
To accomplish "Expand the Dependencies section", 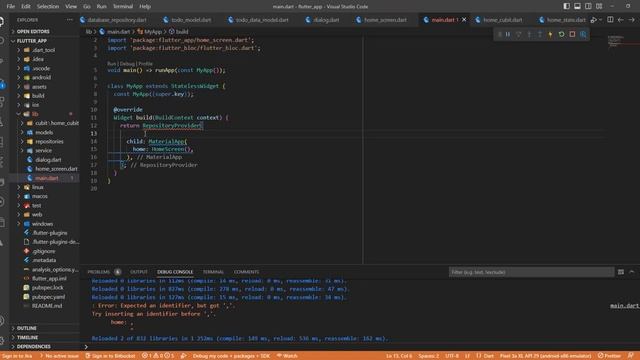I will pyautogui.click(x=44, y=347).
